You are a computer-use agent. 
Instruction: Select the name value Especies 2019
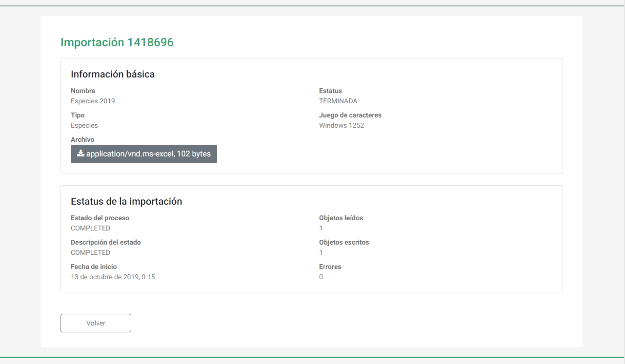click(x=93, y=101)
